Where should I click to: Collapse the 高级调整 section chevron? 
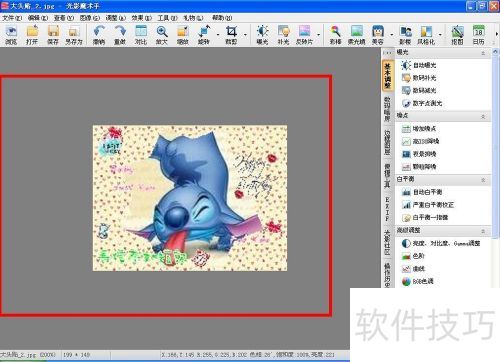coord(483,231)
